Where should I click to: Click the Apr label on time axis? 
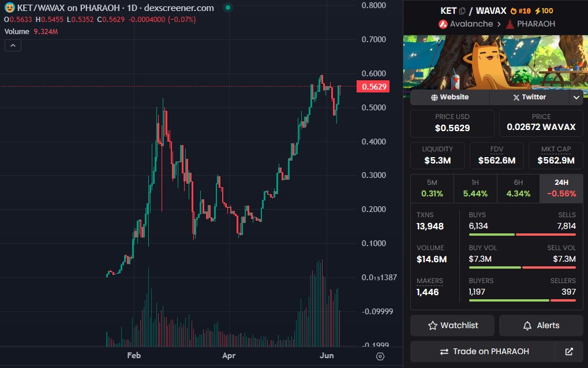[229, 355]
